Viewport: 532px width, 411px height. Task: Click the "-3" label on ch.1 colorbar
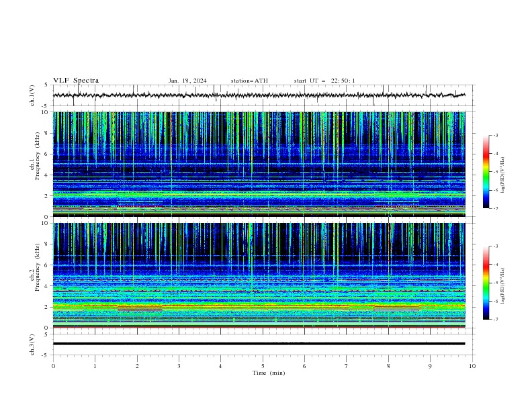coord(495,136)
